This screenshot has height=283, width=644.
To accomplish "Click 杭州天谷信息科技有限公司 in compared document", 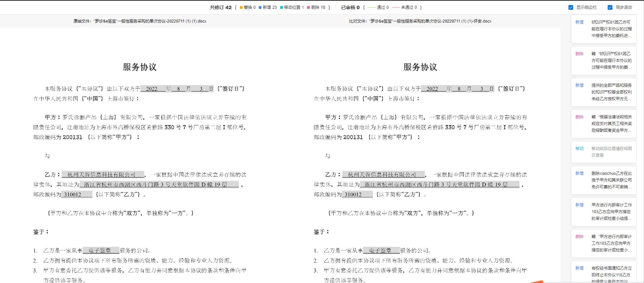I will point(383,174).
